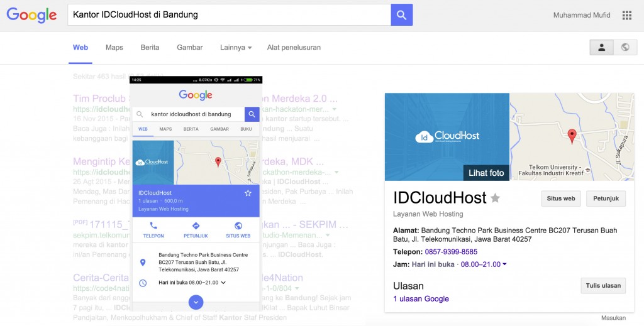
Task: Tap the Telepon phone icon
Action: click(x=153, y=225)
